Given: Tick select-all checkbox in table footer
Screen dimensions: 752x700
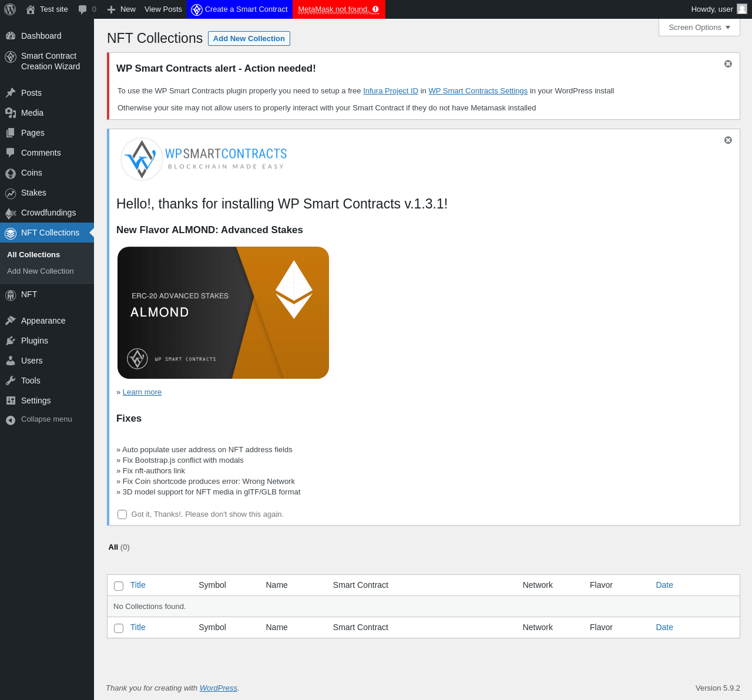Looking at the screenshot, I should tap(119, 628).
